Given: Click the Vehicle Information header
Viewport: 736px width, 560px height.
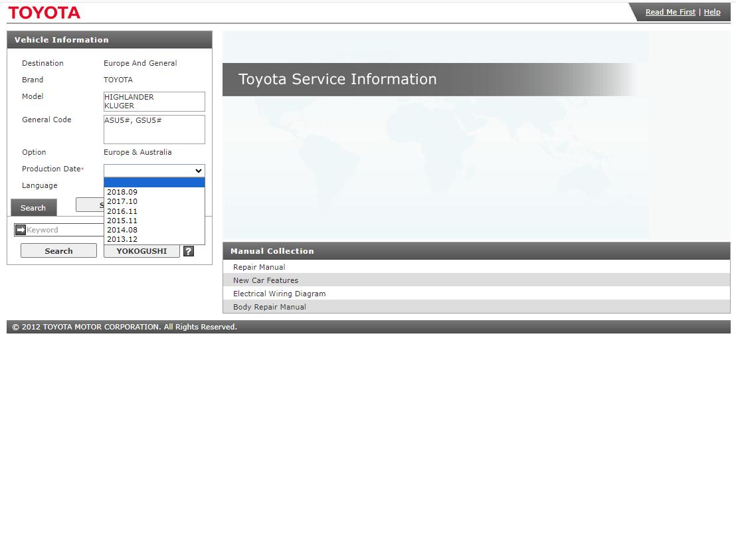Looking at the screenshot, I should (x=110, y=40).
